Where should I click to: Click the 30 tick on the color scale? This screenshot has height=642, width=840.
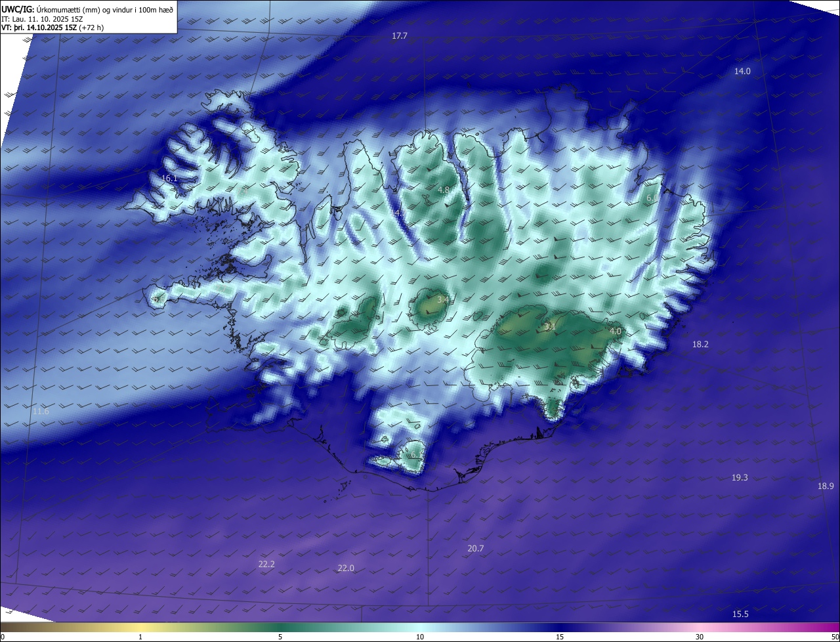(x=700, y=637)
